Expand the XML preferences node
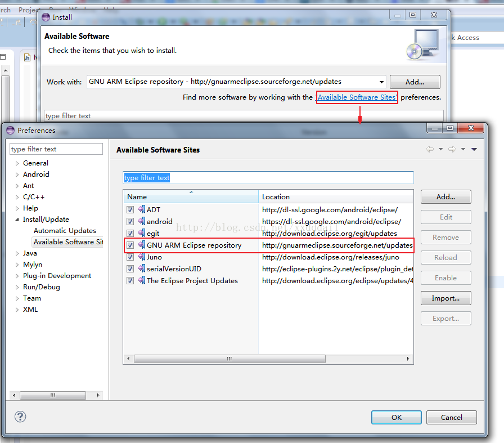The width and height of the screenshot is (504, 443). (17, 310)
